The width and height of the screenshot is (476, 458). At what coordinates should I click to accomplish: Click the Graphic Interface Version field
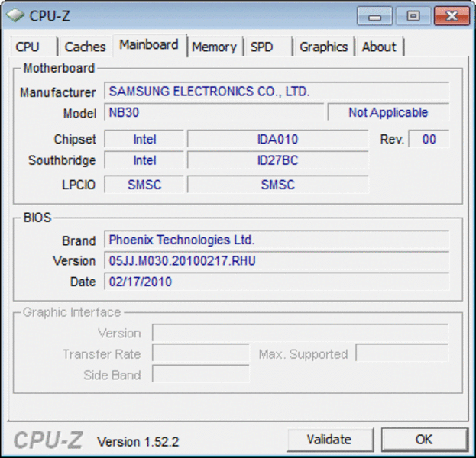(300, 333)
